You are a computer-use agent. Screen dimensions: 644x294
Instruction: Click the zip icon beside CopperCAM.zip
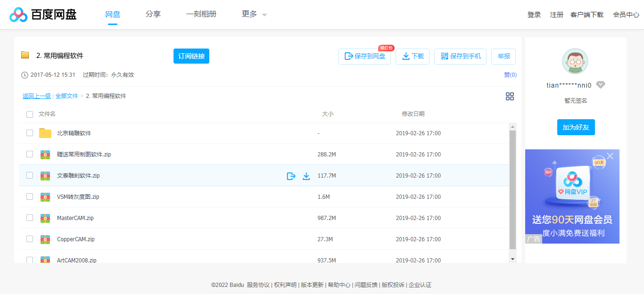pos(45,239)
